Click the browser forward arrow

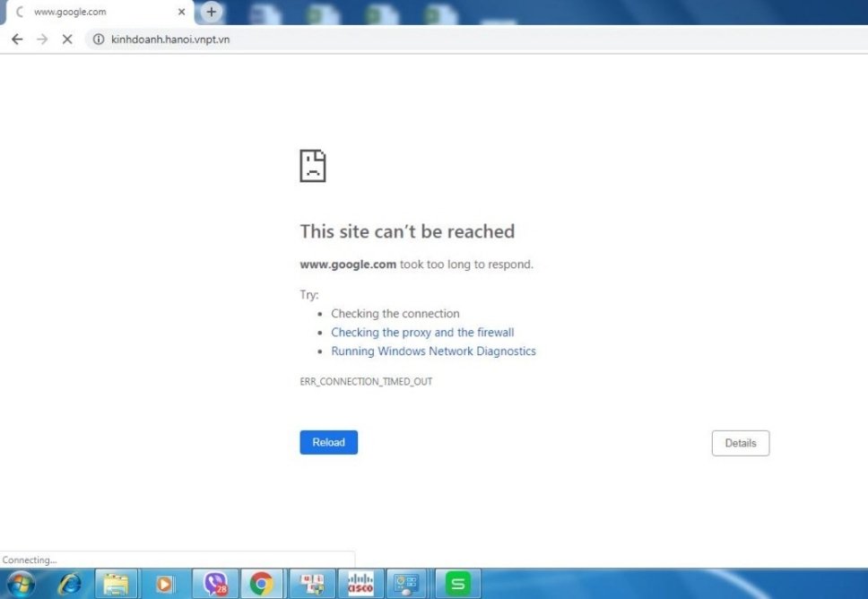click(x=41, y=39)
